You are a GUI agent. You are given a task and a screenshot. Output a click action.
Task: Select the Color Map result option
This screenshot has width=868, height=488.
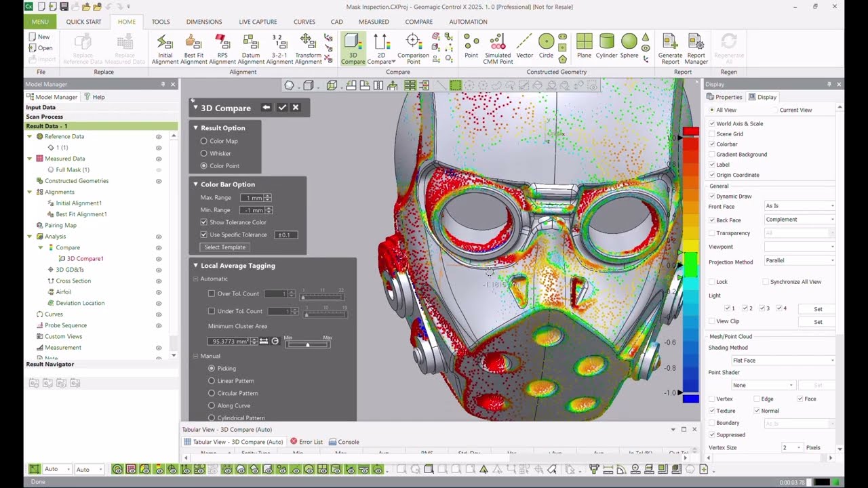(203, 141)
